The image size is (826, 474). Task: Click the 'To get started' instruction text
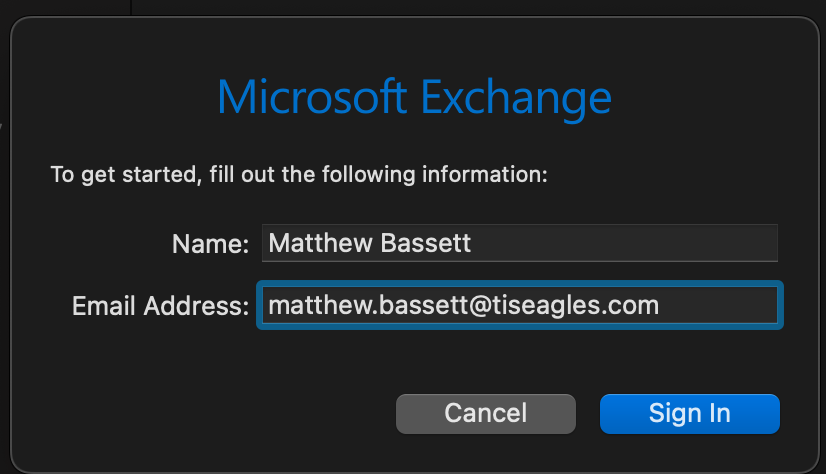[x=299, y=175]
